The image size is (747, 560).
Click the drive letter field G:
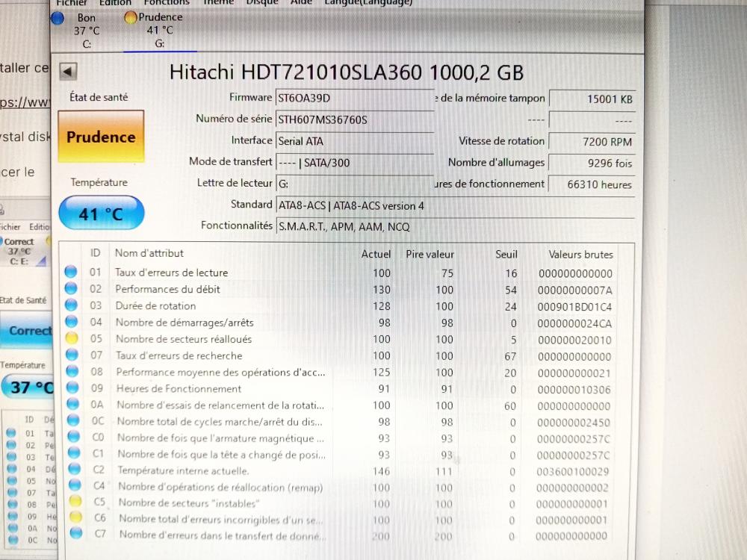coord(354,184)
